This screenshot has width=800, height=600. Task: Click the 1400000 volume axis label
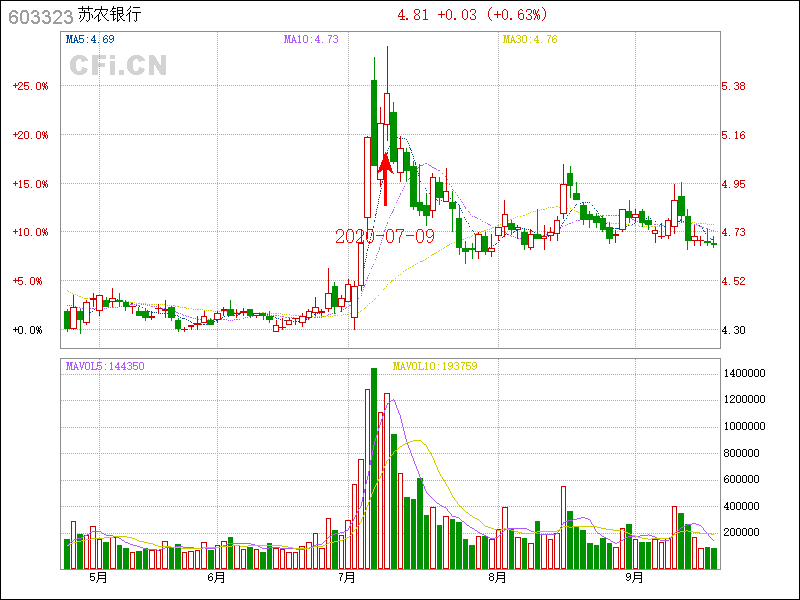(745, 373)
